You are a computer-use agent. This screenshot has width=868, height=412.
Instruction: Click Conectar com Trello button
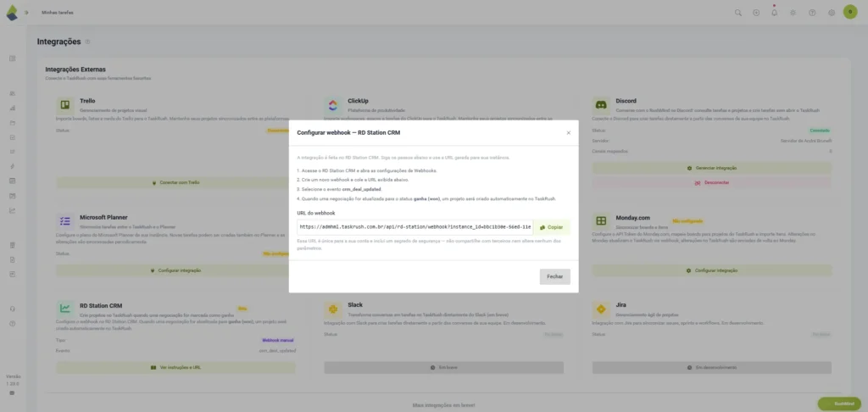point(176,182)
